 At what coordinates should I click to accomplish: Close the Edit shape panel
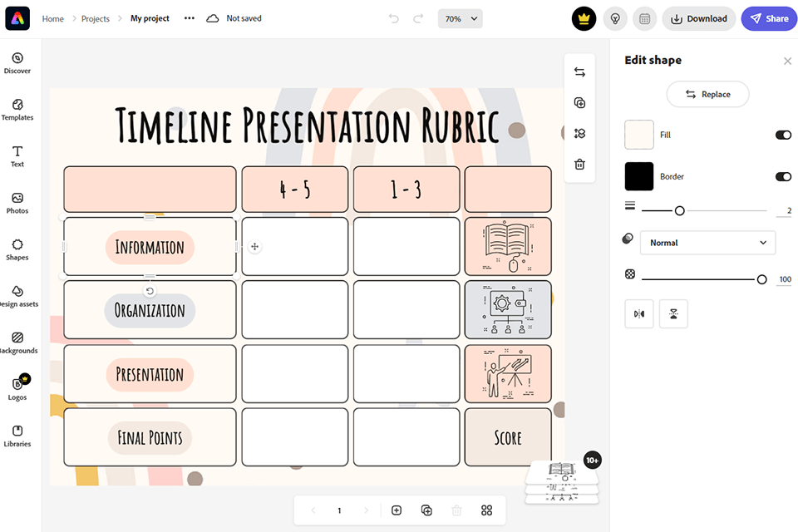click(787, 61)
